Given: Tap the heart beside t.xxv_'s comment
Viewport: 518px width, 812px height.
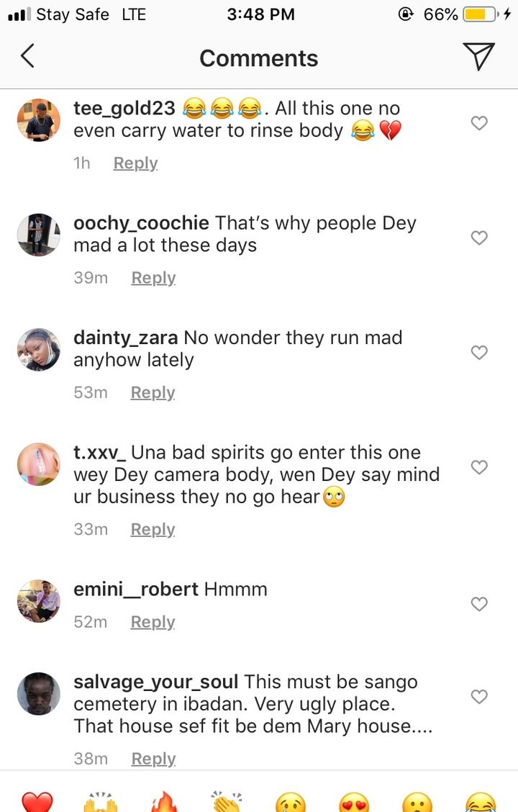Looking at the screenshot, I should click(479, 467).
